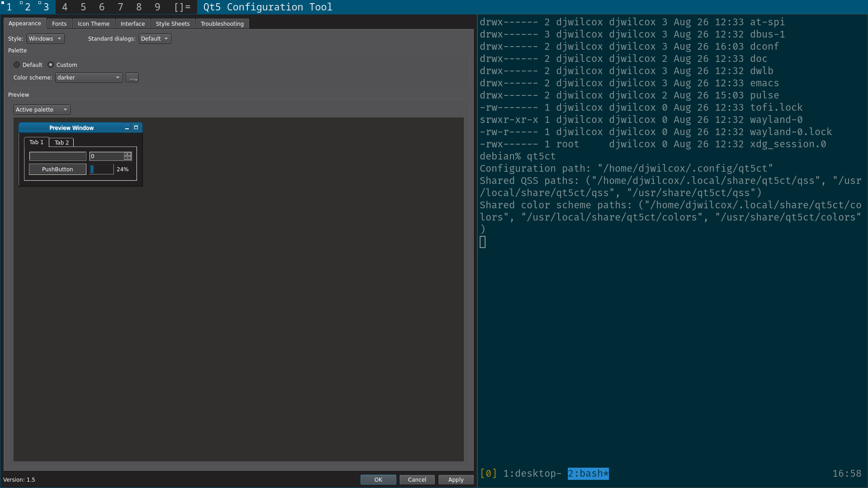Switch to the Fonts tab
This screenshot has height=488, width=868.
click(x=59, y=24)
